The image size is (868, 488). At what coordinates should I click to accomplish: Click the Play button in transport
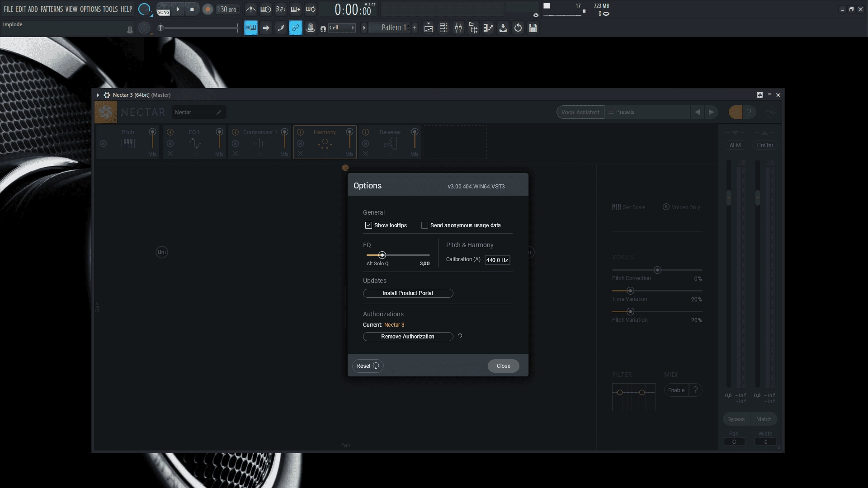coord(178,9)
